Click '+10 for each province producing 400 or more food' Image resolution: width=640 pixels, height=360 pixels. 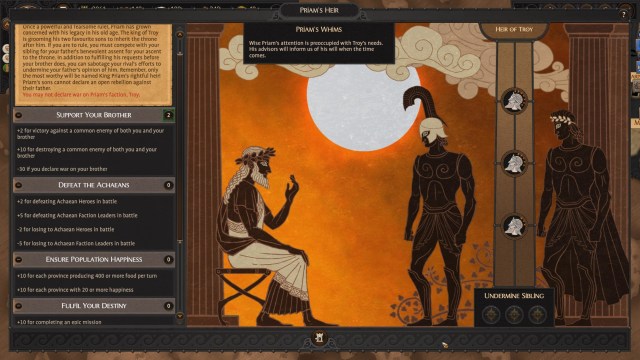pos(87,276)
